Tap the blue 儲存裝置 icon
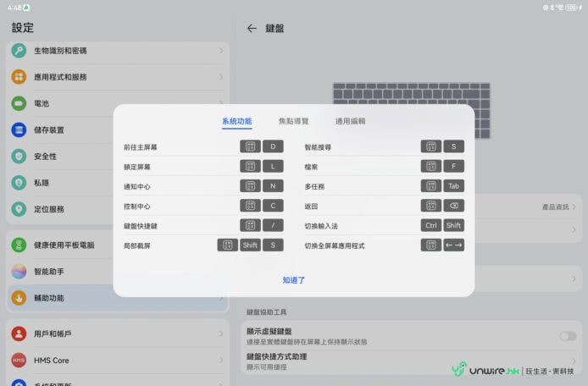The width and height of the screenshot is (588, 386). click(19, 130)
